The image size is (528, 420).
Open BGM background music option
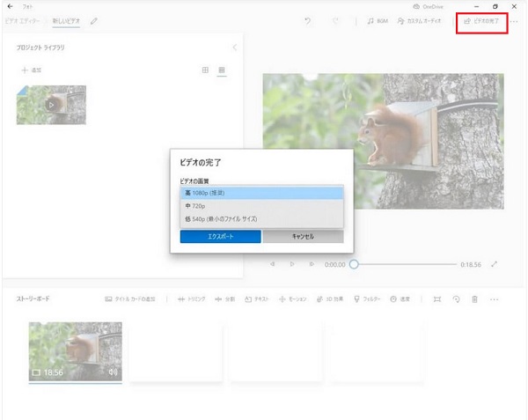point(378,20)
